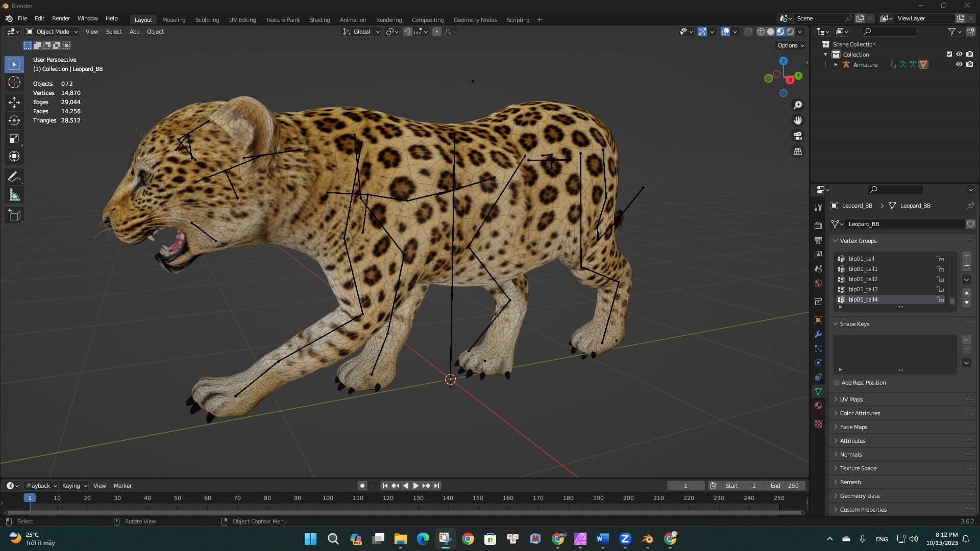Expand Armature tree item in outliner
Viewport: 980px width, 551px height.
pos(836,65)
